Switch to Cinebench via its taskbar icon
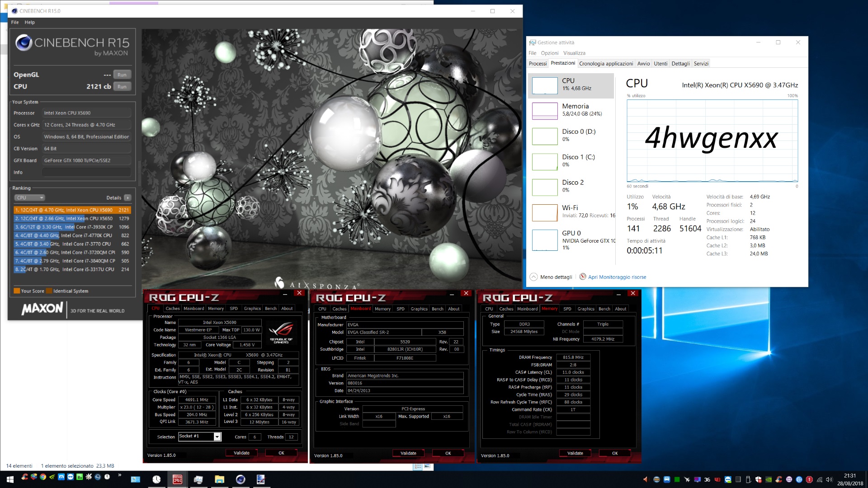The height and width of the screenshot is (488, 868). point(241,479)
